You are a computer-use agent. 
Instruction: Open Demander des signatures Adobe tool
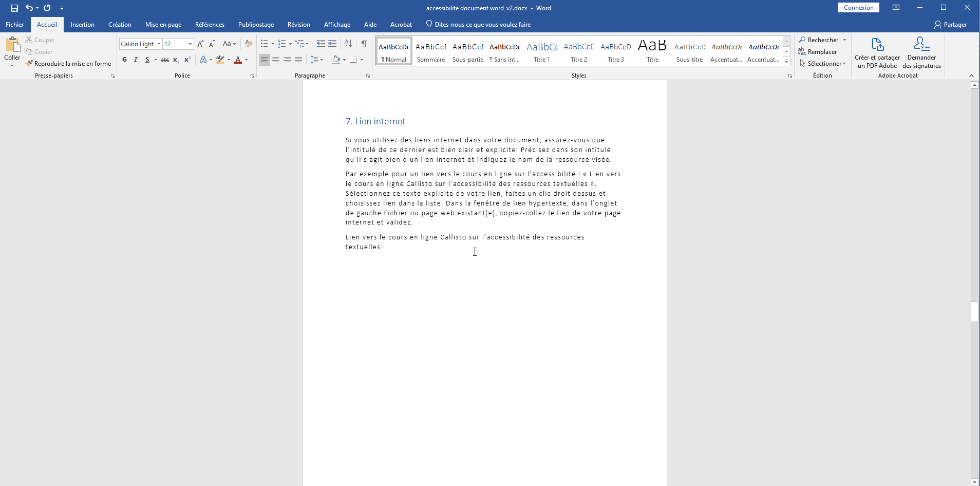(x=922, y=51)
